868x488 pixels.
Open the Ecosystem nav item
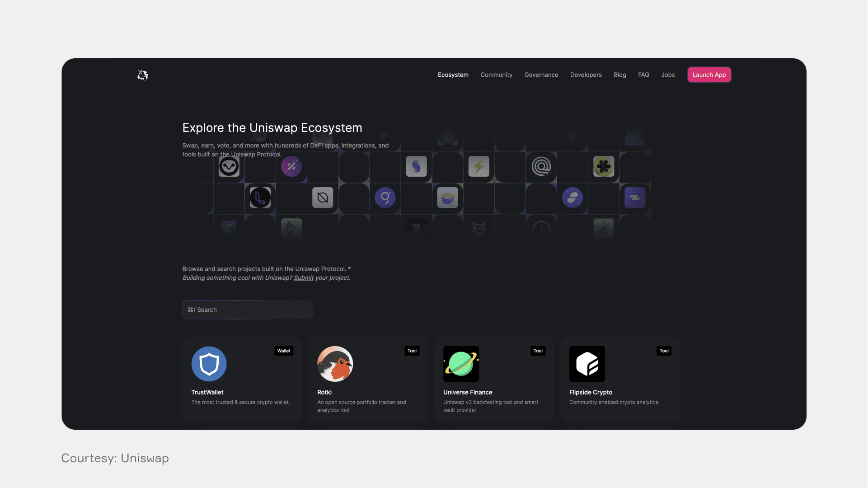[x=453, y=75]
